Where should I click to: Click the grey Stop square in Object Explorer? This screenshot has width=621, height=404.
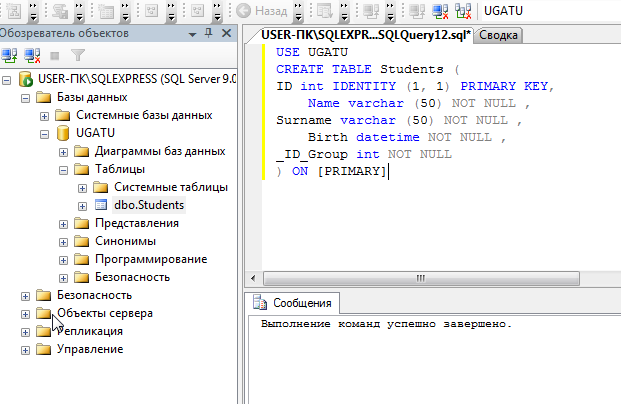pos(55,56)
